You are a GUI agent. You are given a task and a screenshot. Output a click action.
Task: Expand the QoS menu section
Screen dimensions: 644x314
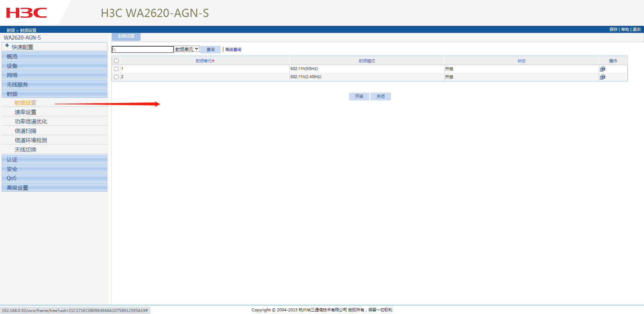click(x=54, y=178)
